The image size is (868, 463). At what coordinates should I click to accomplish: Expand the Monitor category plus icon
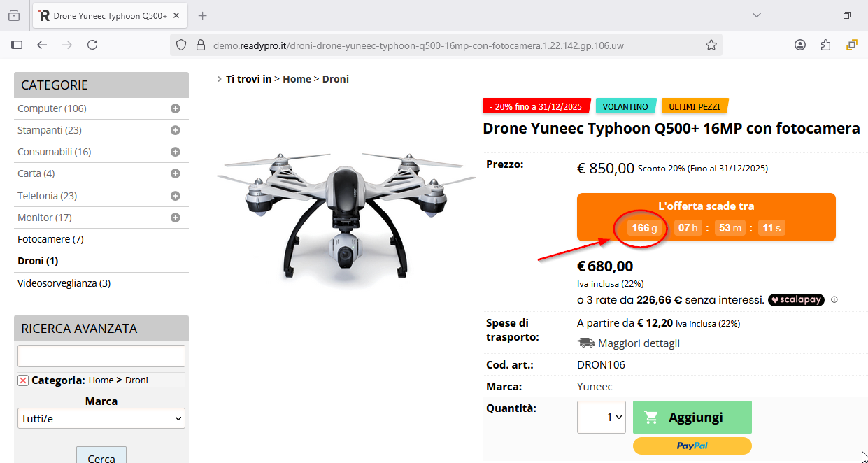(176, 218)
